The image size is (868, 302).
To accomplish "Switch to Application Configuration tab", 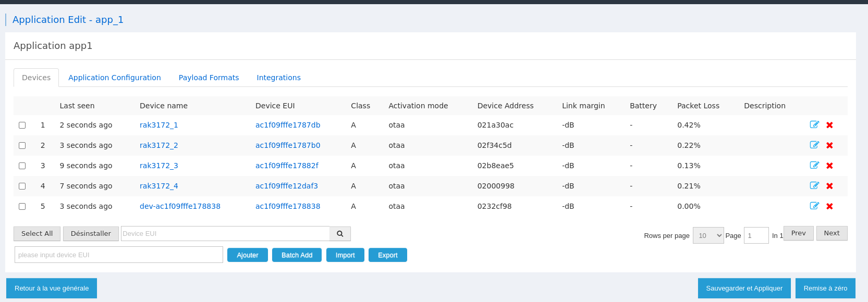I will pyautogui.click(x=114, y=78).
